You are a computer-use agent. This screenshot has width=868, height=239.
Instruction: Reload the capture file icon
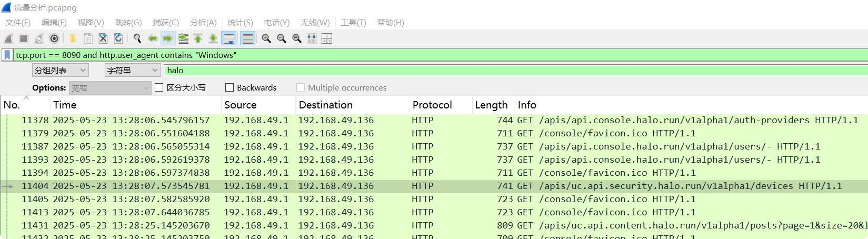tap(118, 38)
